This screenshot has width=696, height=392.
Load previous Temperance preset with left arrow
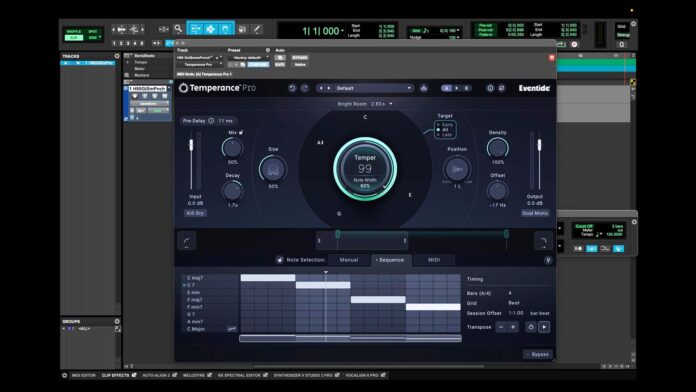(x=321, y=88)
